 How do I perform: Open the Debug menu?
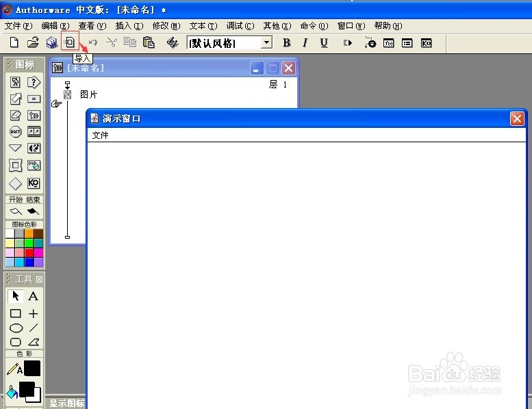[x=240, y=26]
